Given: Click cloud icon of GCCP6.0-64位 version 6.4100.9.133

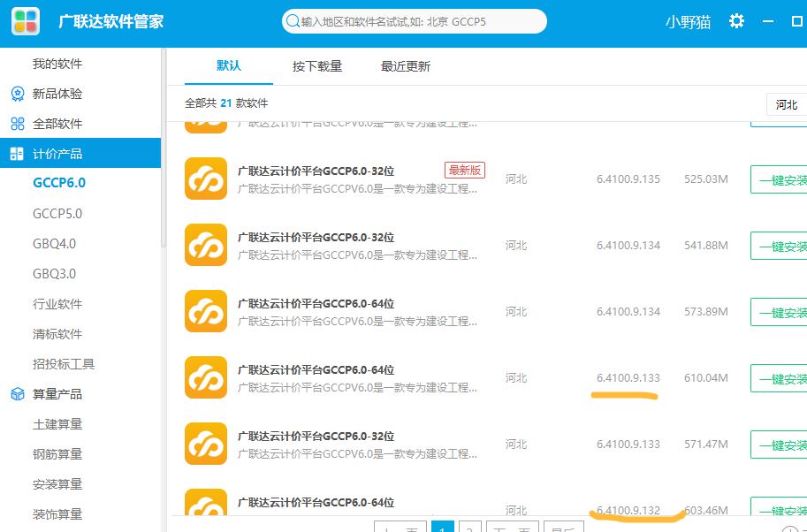Looking at the screenshot, I should [206, 377].
